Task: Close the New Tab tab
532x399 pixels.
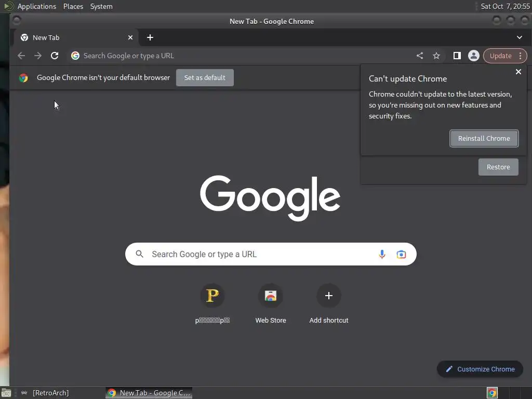Action: tap(130, 37)
